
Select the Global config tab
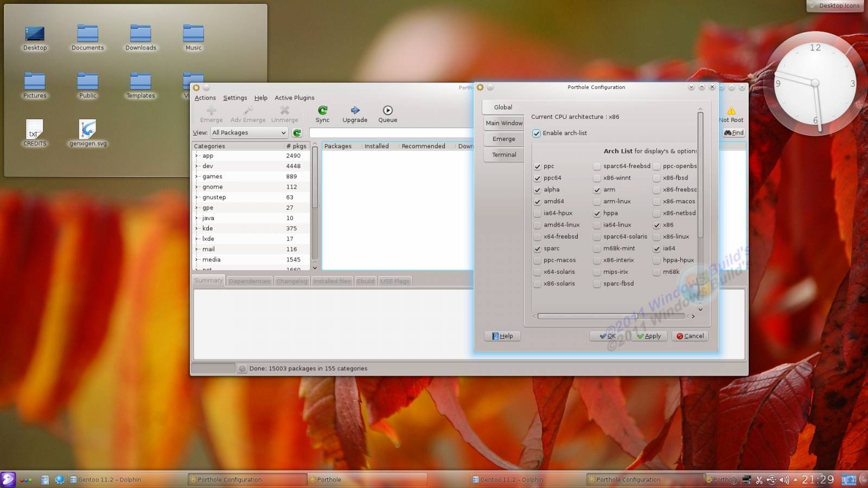pos(503,107)
